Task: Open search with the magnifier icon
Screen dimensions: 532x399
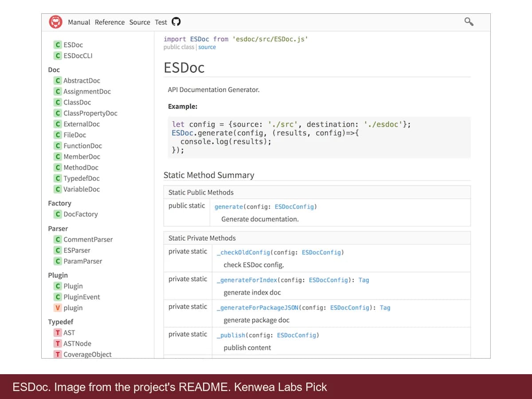Action: (469, 21)
